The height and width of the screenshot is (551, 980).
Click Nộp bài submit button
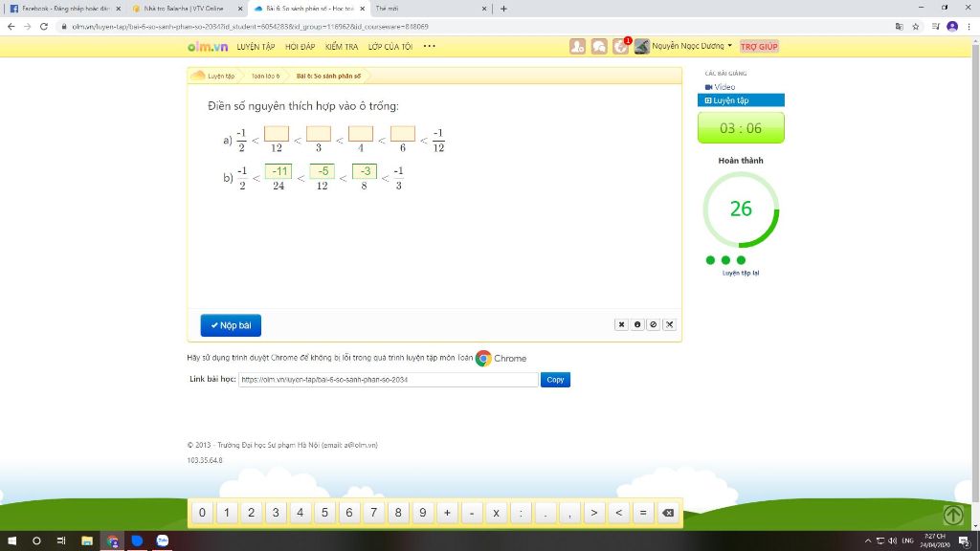click(x=231, y=325)
